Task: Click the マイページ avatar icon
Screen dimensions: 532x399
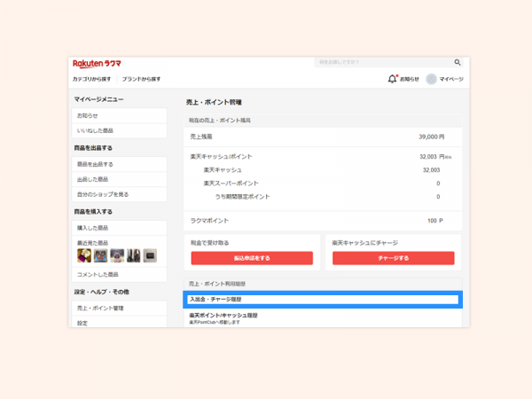Action: (431, 79)
